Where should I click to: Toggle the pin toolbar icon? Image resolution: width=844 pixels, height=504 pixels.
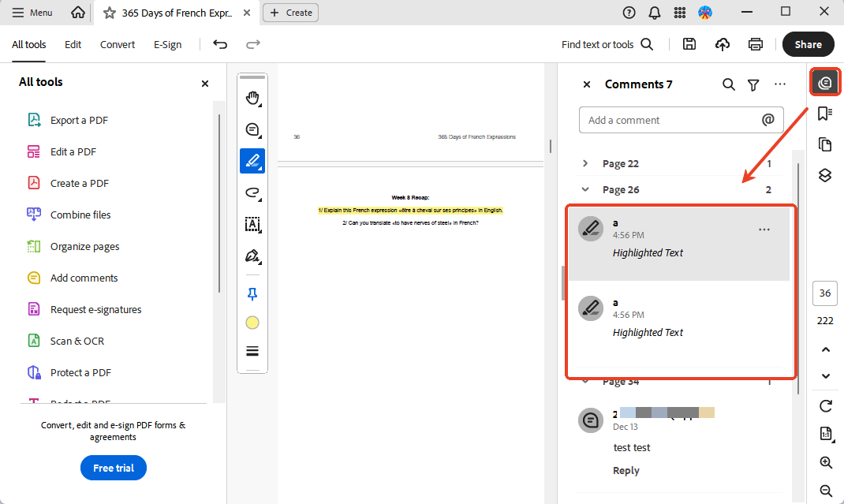tap(252, 294)
